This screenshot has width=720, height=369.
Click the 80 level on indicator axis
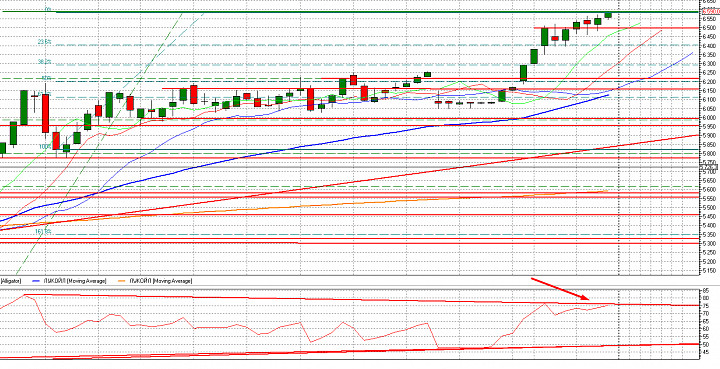click(x=707, y=298)
